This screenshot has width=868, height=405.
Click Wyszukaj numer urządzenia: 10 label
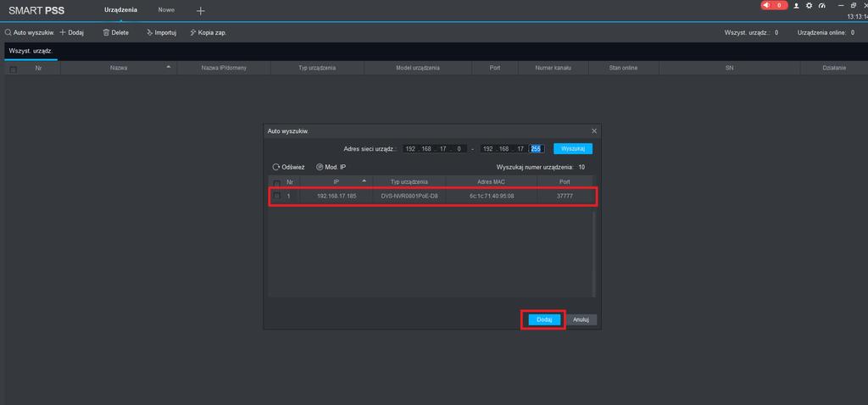[540, 167]
